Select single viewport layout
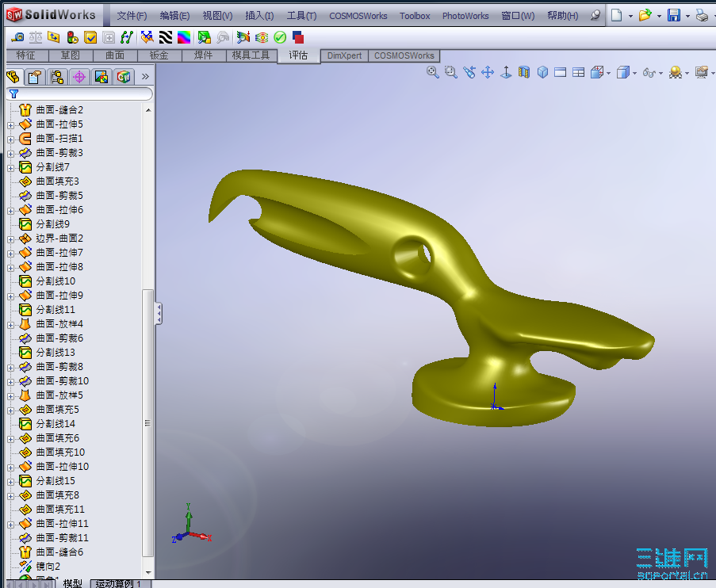This screenshot has height=588, width=716. point(561,72)
